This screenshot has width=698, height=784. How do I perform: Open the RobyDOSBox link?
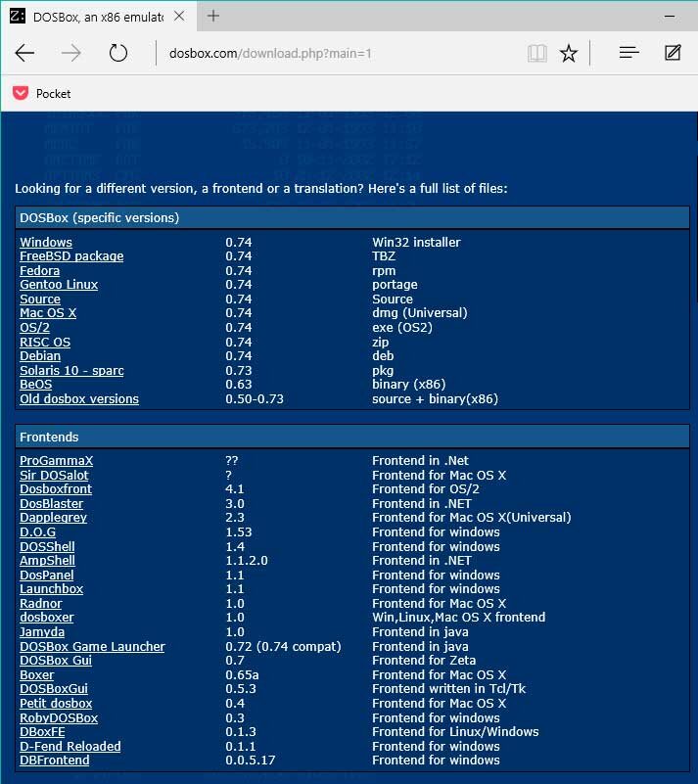[x=59, y=718]
